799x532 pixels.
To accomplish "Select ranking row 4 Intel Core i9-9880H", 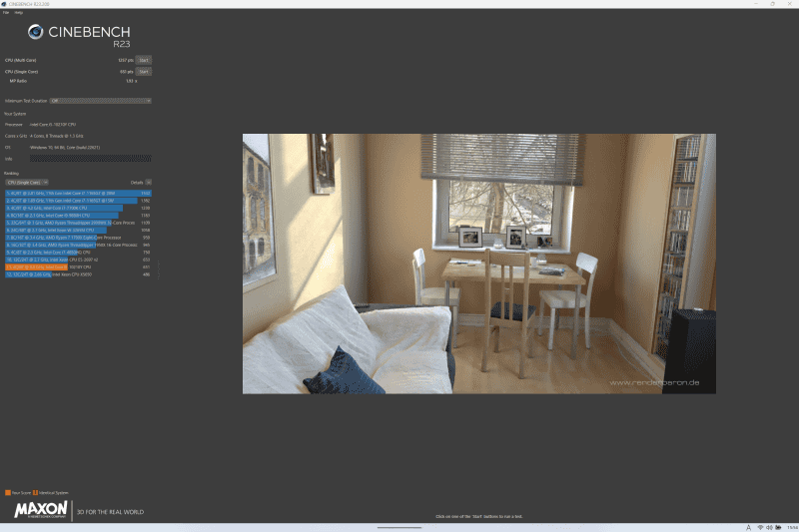I will coord(79,216).
